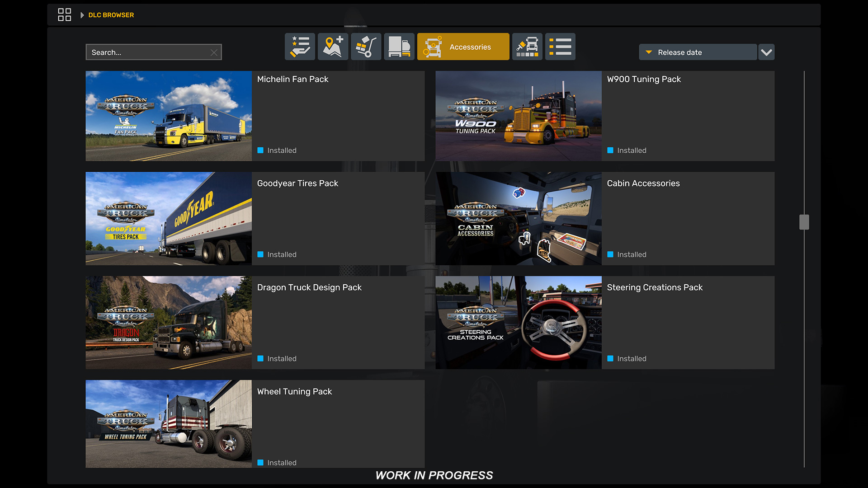868x488 pixels.
Task: Click the vertical scrollbar handle
Action: click(x=804, y=222)
